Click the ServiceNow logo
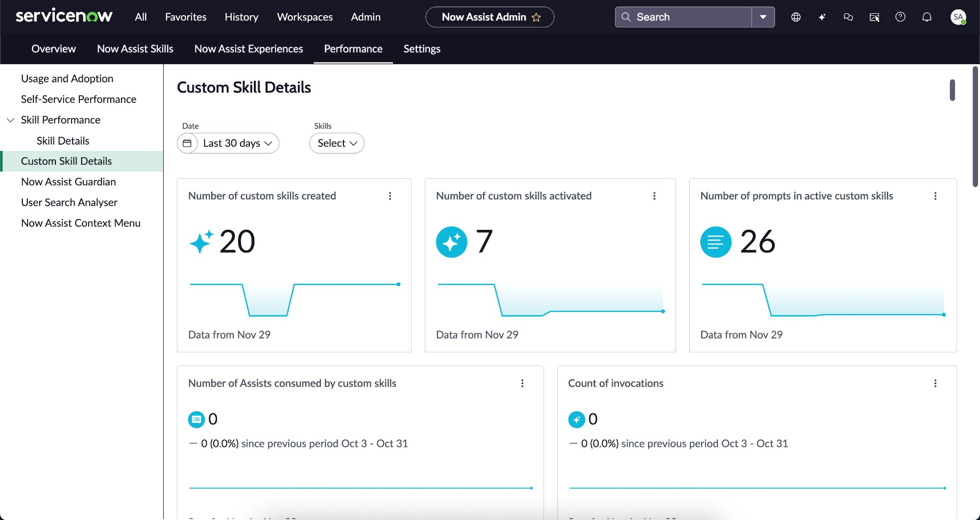 pyautogui.click(x=64, y=16)
